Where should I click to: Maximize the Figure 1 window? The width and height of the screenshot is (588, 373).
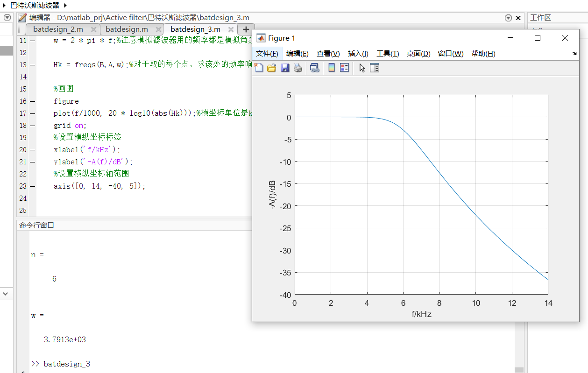(538, 38)
